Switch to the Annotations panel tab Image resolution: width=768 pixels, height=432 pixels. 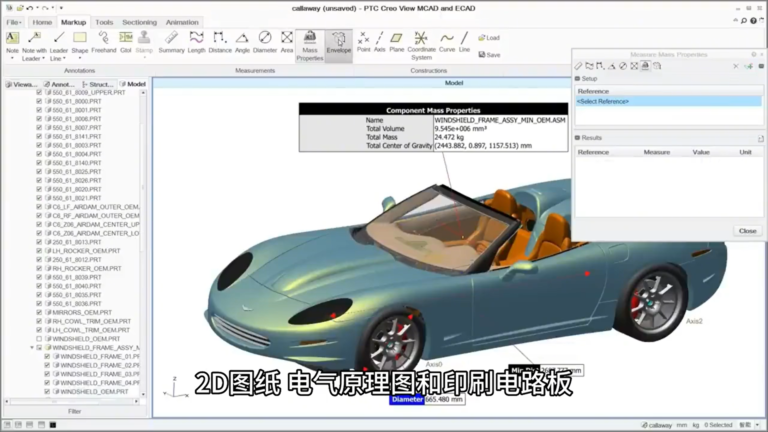click(x=59, y=84)
